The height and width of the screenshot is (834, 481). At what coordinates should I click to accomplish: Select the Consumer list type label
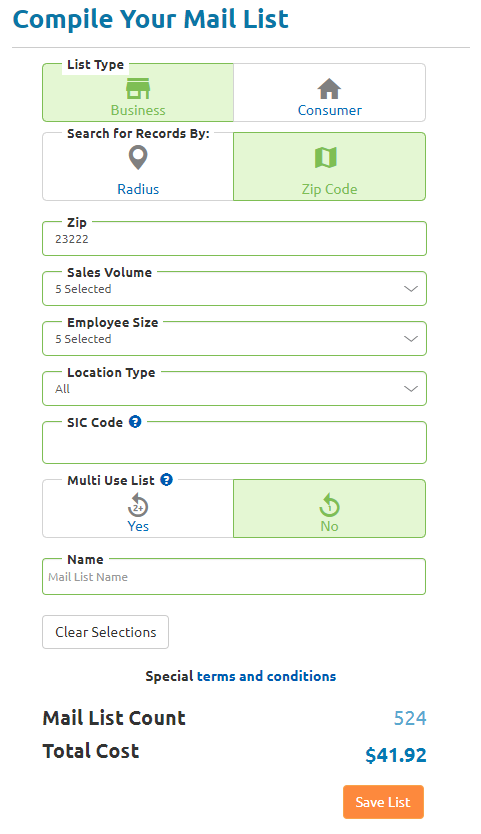[329, 110]
